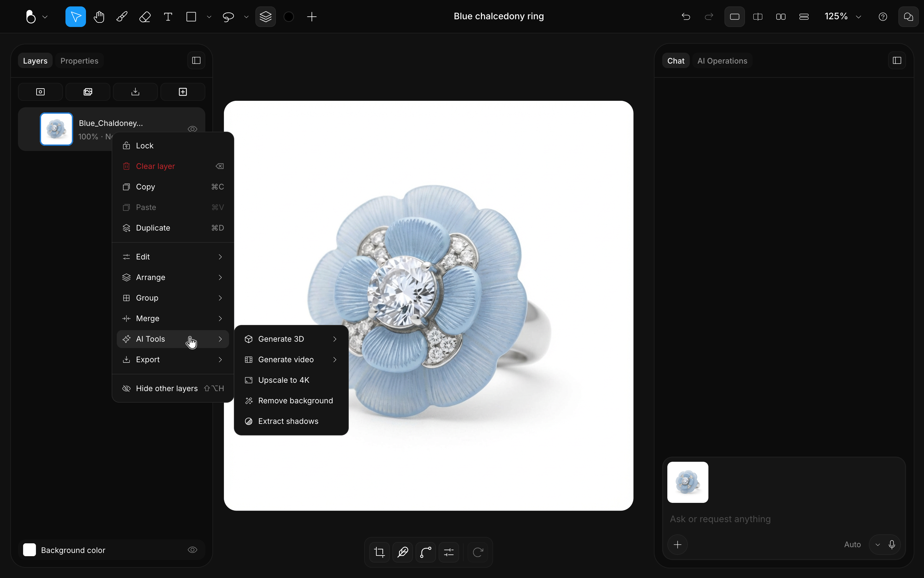Open the 125% zoom dropdown
Screen dimensions: 924x578
coord(843,17)
